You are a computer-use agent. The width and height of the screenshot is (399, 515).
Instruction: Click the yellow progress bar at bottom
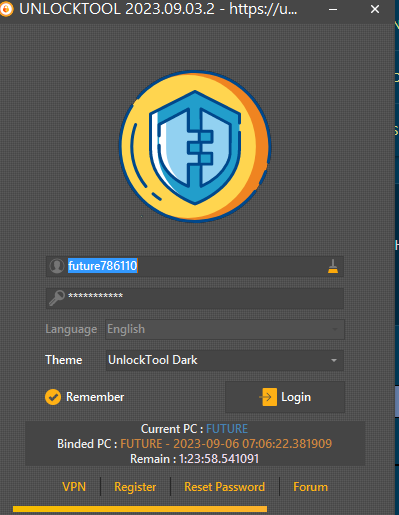tap(140, 509)
